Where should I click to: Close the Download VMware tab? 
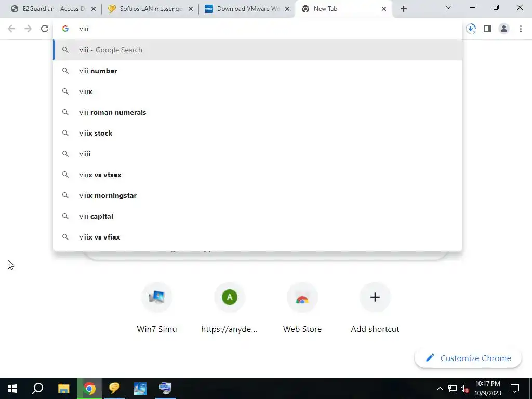tap(287, 9)
